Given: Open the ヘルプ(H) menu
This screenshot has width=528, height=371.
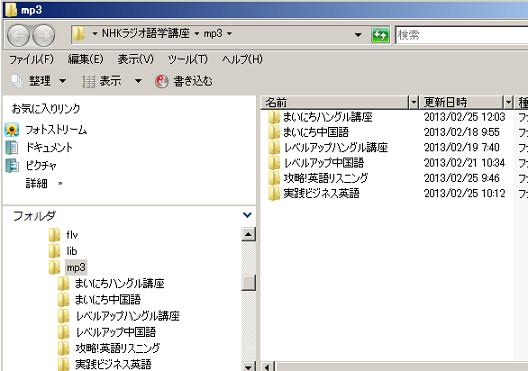Looking at the screenshot, I should click(x=242, y=60).
